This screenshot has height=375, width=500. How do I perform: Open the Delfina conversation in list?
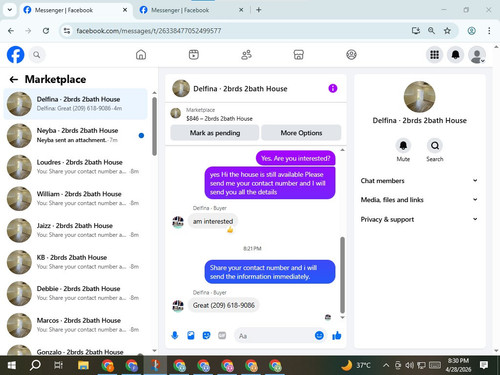[75, 104]
